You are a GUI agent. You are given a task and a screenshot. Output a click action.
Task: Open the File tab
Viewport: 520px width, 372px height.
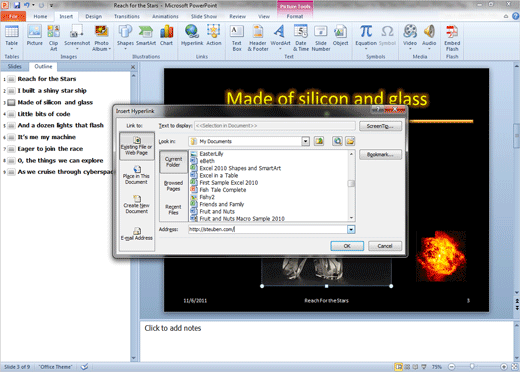click(13, 16)
